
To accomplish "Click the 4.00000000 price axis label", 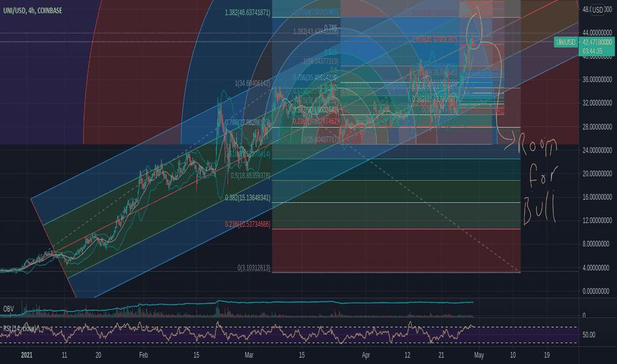I will (597, 267).
